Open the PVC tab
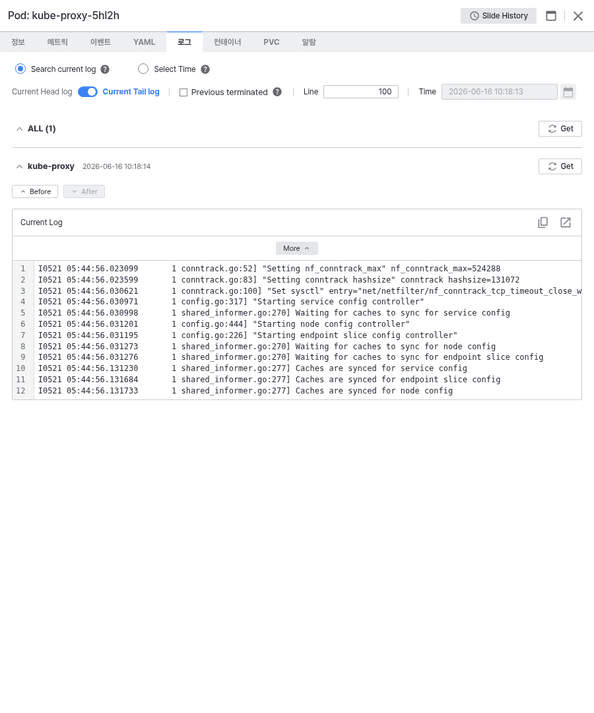Image resolution: width=594 pixels, height=713 pixels. point(272,42)
